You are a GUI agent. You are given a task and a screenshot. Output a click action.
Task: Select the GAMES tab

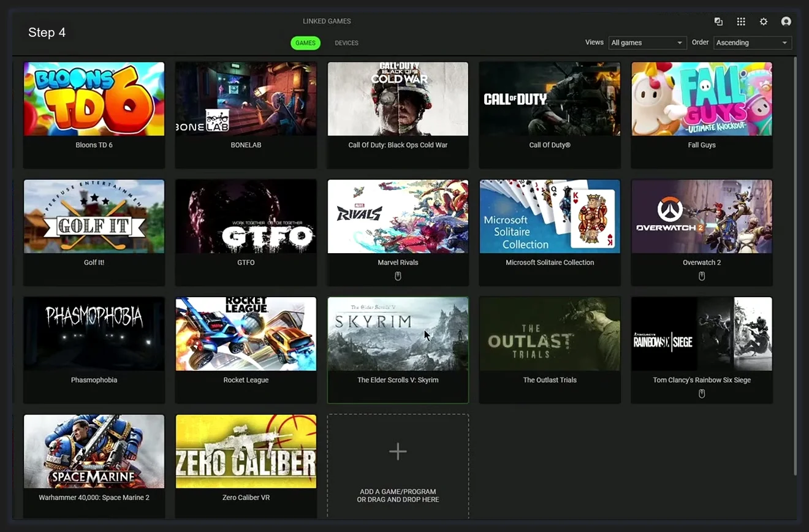pos(305,43)
